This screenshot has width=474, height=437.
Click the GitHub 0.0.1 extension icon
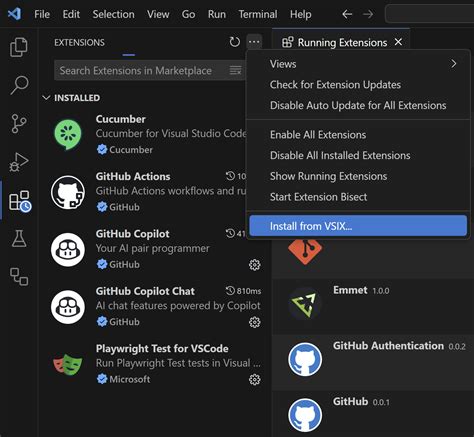click(x=305, y=415)
